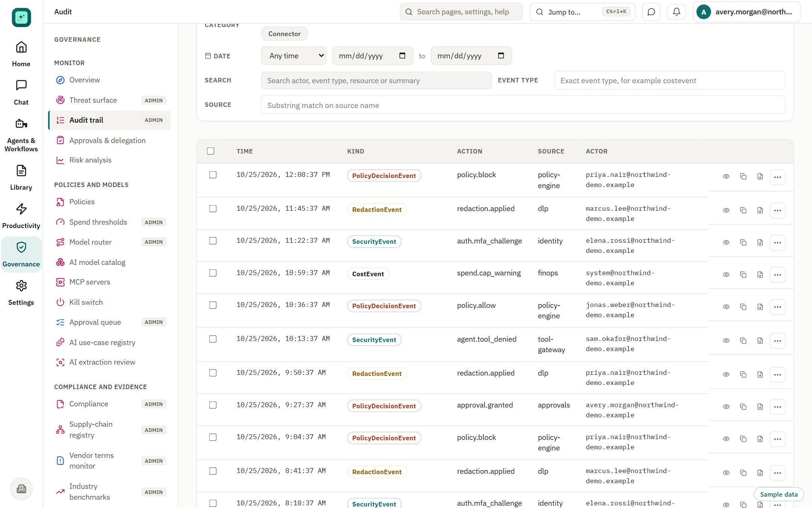The width and height of the screenshot is (812, 508).
Task: Check the 12:08:37 PM policy.block row
Action: click(x=213, y=175)
